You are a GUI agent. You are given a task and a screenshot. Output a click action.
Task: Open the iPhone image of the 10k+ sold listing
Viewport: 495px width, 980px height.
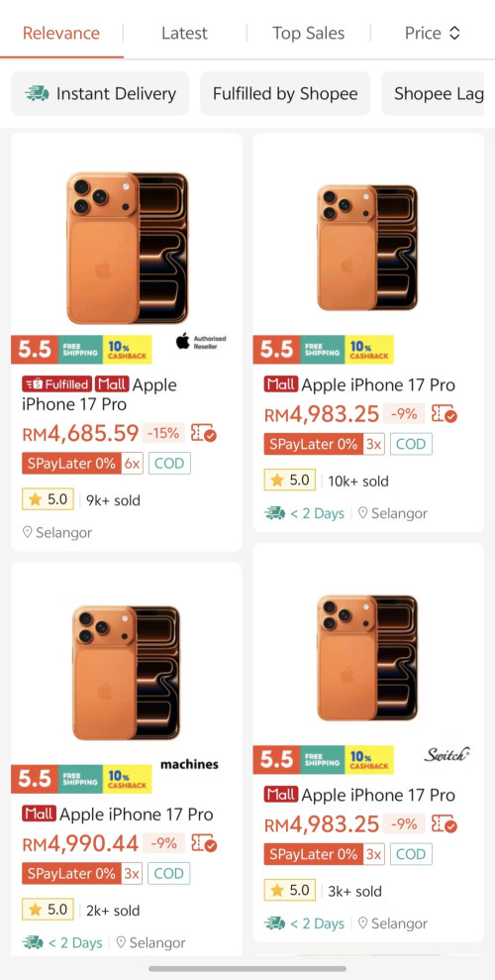[x=367, y=248]
